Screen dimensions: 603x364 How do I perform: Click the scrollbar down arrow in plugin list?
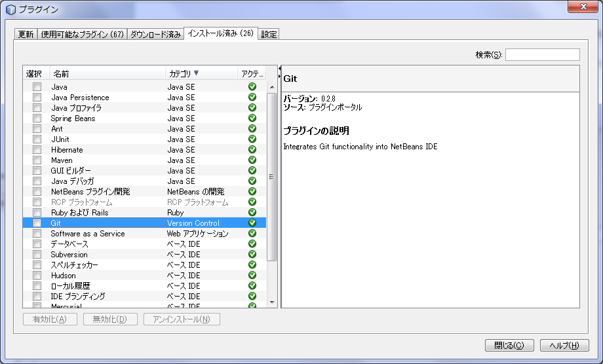[272, 302]
